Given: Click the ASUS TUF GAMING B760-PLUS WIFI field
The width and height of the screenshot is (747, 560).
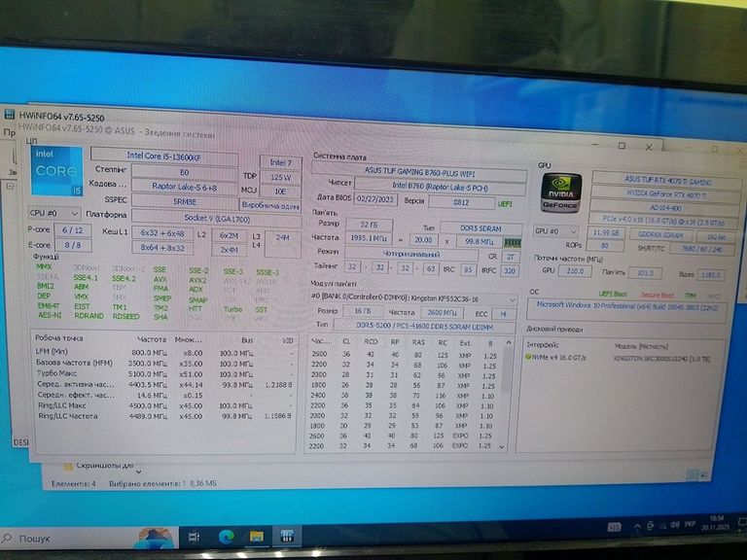Looking at the screenshot, I should pyautogui.click(x=419, y=171).
